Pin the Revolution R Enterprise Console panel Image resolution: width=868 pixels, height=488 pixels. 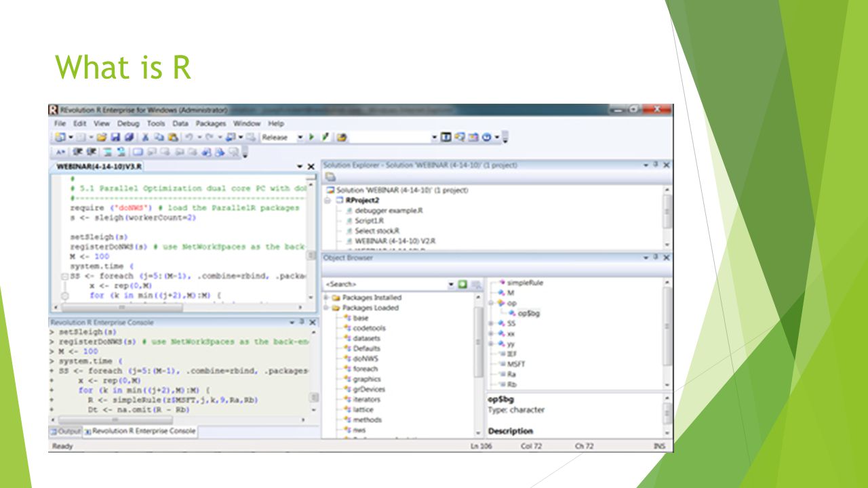click(x=302, y=323)
